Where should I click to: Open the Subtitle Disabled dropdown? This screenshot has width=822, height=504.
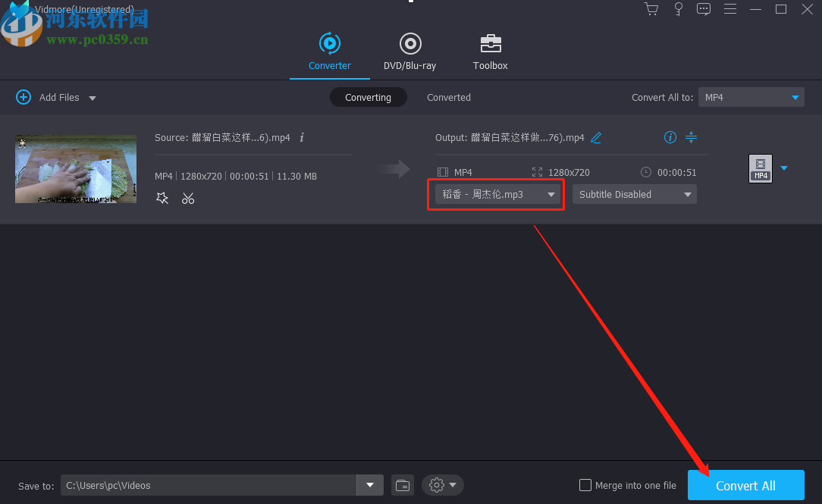[x=634, y=194]
